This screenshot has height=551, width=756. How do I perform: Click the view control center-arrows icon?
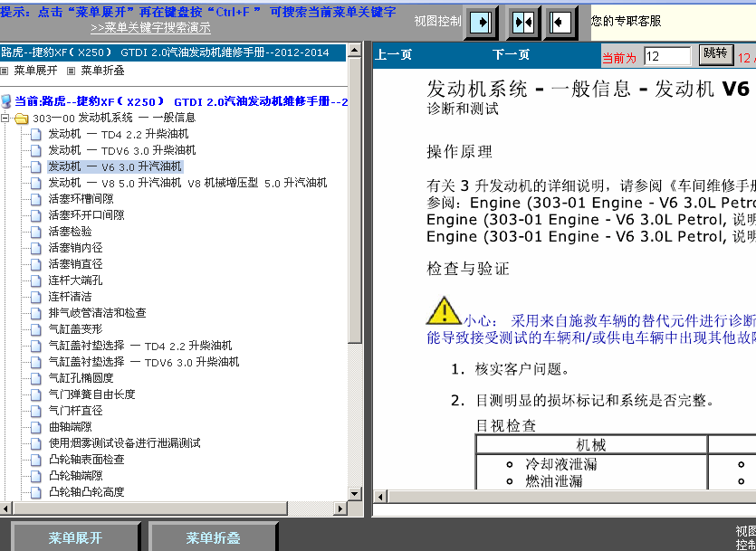[522, 22]
